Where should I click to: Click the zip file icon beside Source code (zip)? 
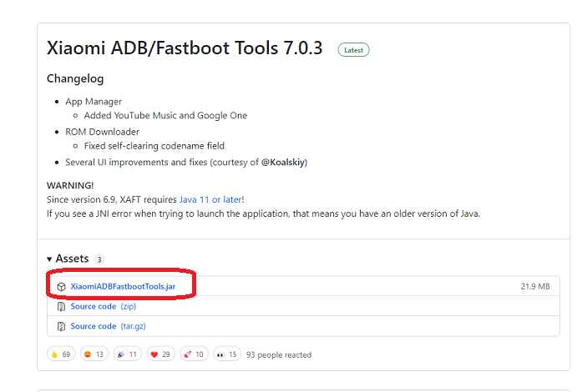pos(61,306)
